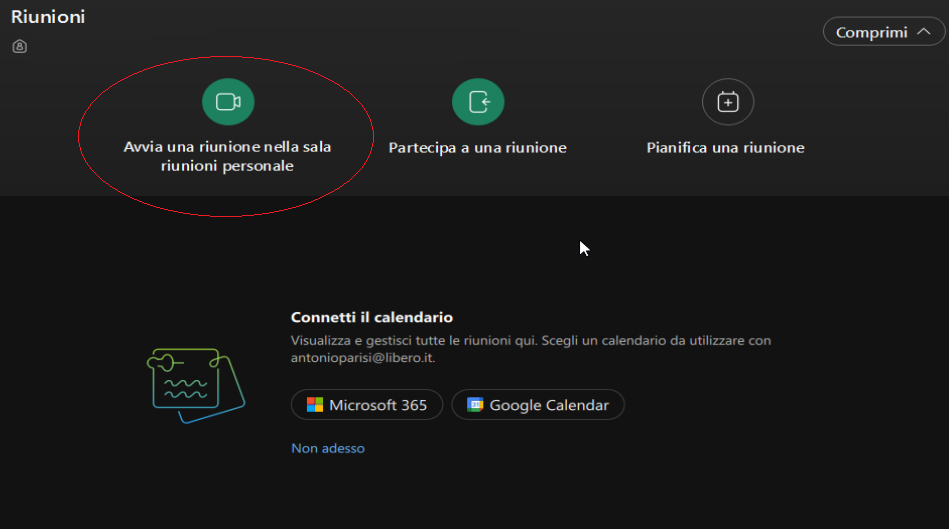Open personal room icon under Riunioni title
The width and height of the screenshot is (949, 529).
pos(19,47)
